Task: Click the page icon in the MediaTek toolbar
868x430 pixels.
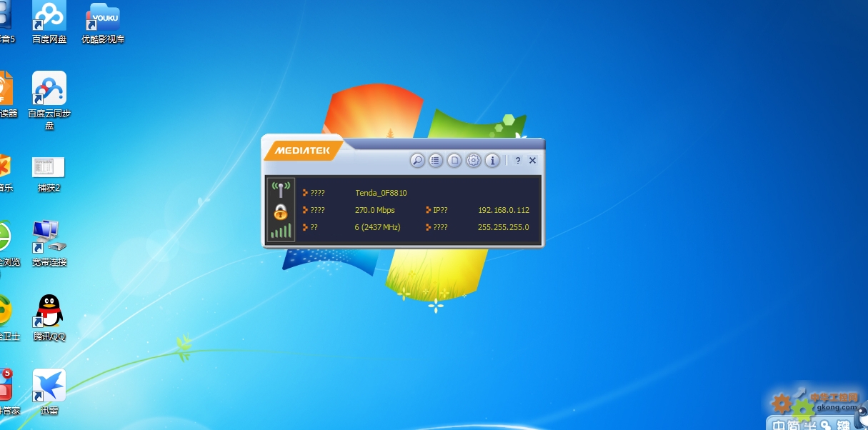Action: 455,161
